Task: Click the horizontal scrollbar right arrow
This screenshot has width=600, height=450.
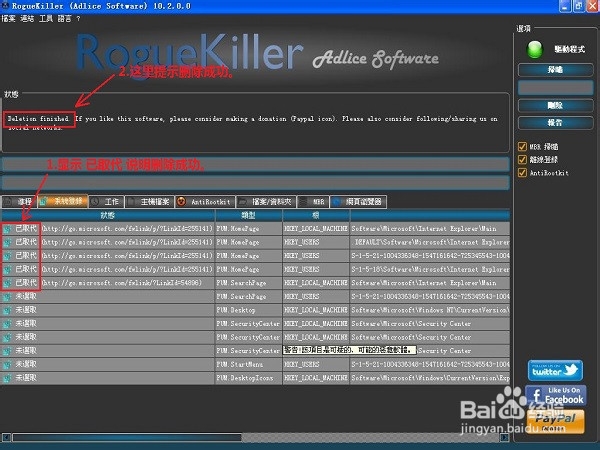Action: click(505, 437)
